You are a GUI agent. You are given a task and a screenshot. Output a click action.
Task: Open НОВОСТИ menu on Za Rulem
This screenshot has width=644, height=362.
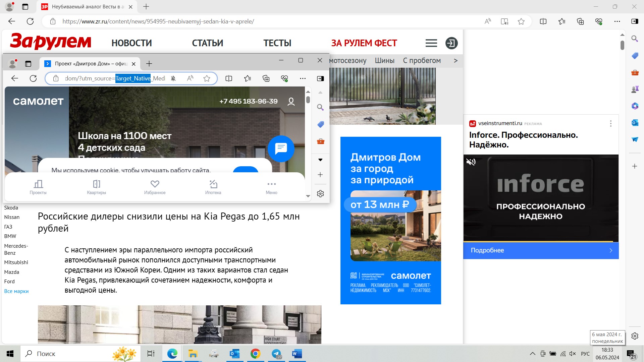click(131, 43)
